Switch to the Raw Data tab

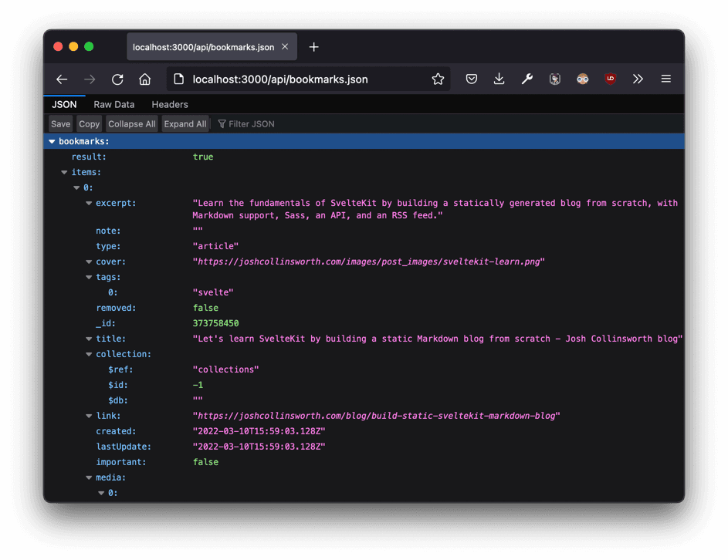tap(114, 105)
